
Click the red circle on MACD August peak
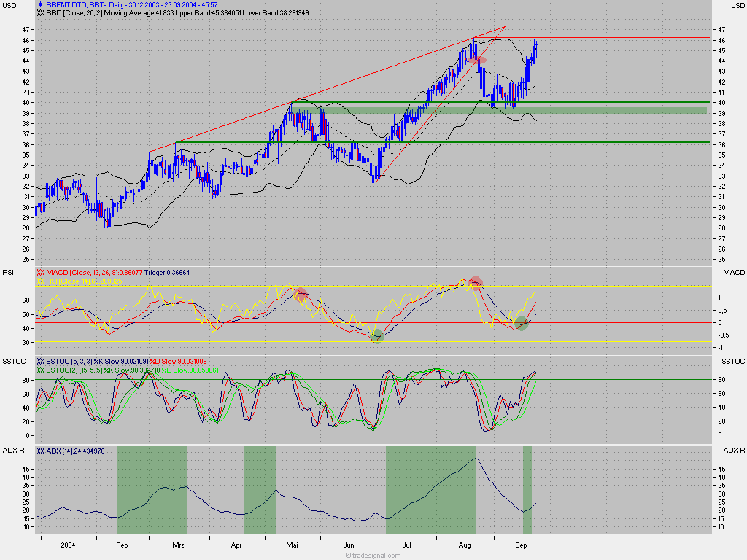click(476, 282)
